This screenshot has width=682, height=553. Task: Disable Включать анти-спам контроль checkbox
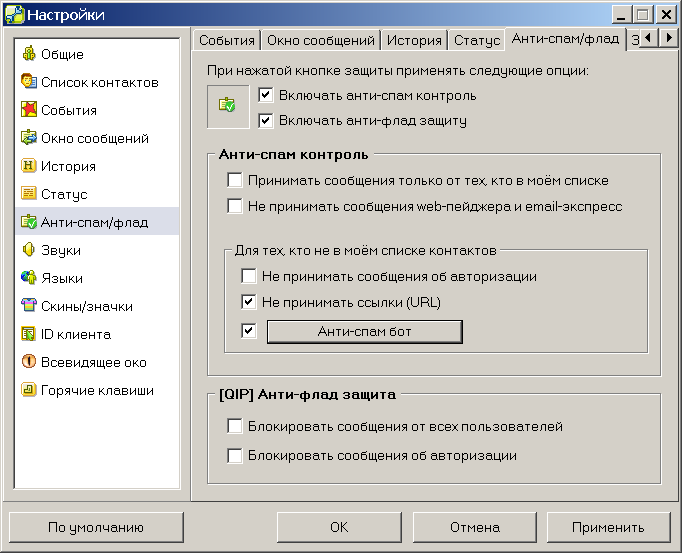tap(265, 96)
